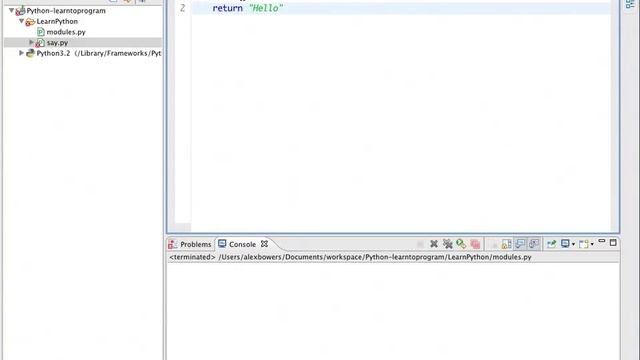
Task: Open the Open Console dropdown arrow
Action: [x=592, y=244]
